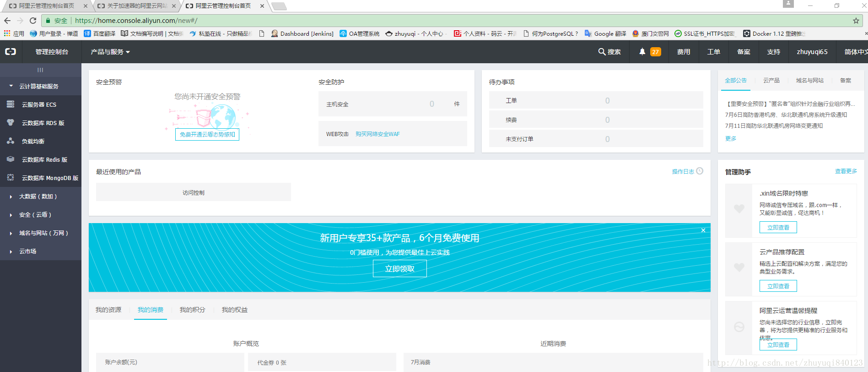868x372 pixels.
Task: Click heart icon beside 云产品推荐配置
Action: point(739,268)
